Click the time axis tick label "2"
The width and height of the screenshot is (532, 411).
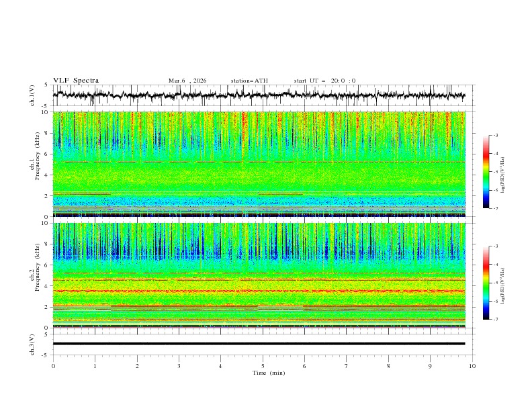click(x=137, y=366)
